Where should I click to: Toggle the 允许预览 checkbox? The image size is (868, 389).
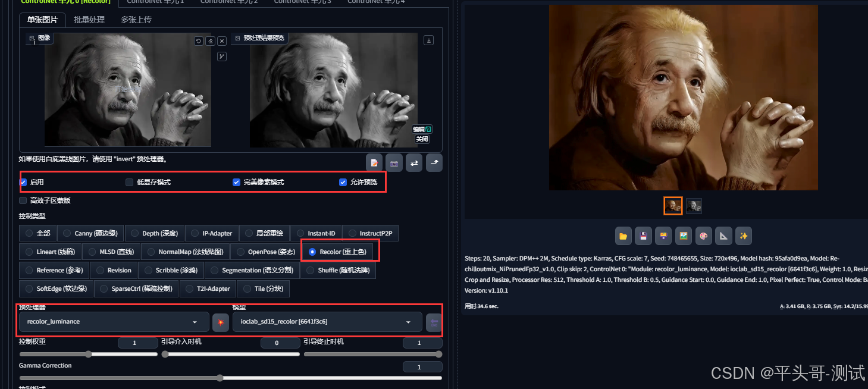pyautogui.click(x=343, y=182)
